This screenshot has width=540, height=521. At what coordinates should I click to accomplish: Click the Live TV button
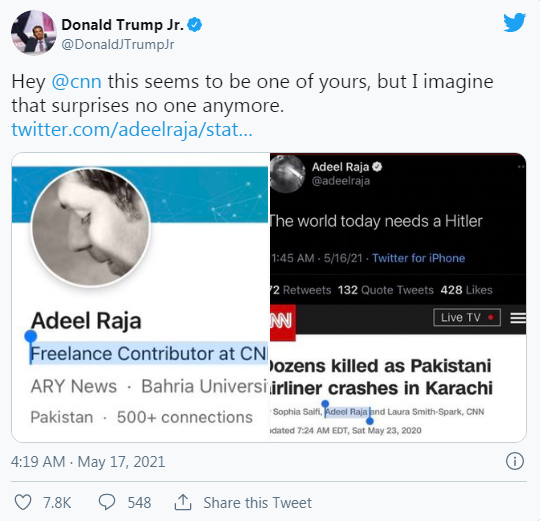467,317
